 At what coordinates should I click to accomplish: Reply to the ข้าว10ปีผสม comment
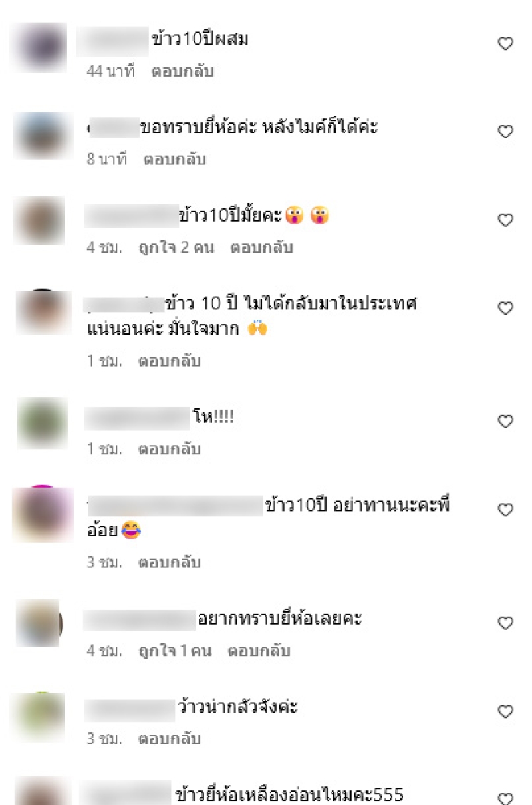click(x=183, y=71)
